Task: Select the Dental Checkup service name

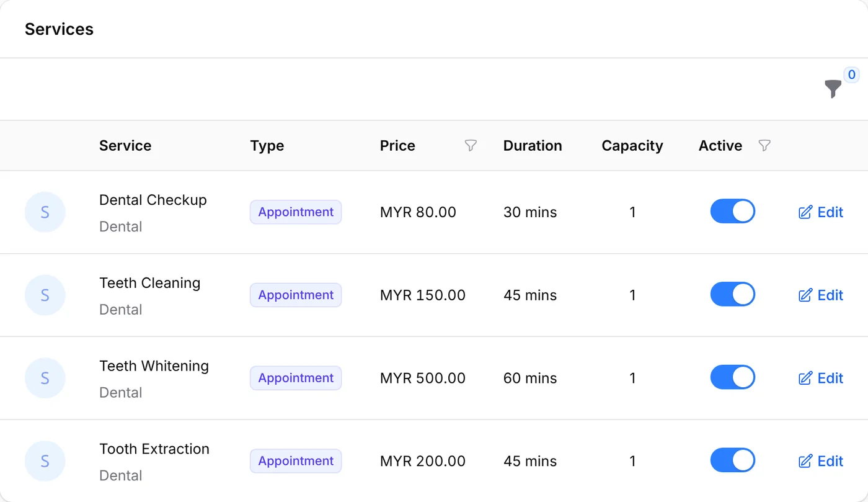Action: (153, 200)
